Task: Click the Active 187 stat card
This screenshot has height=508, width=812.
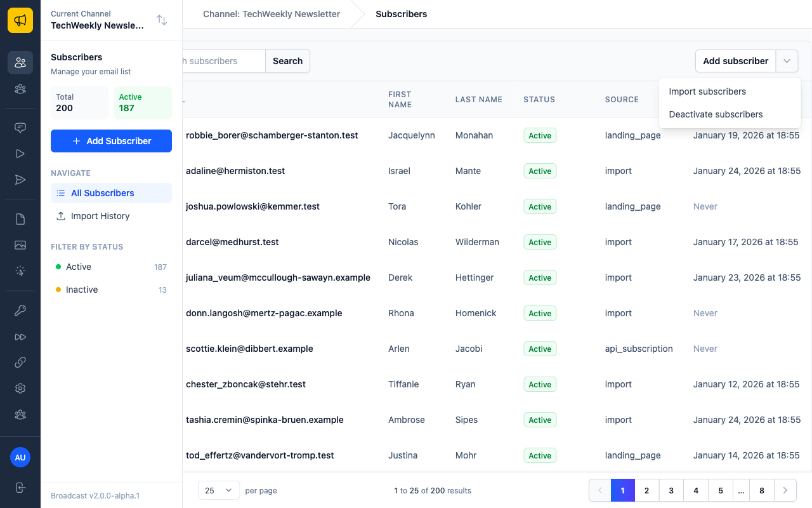Action: [x=143, y=103]
